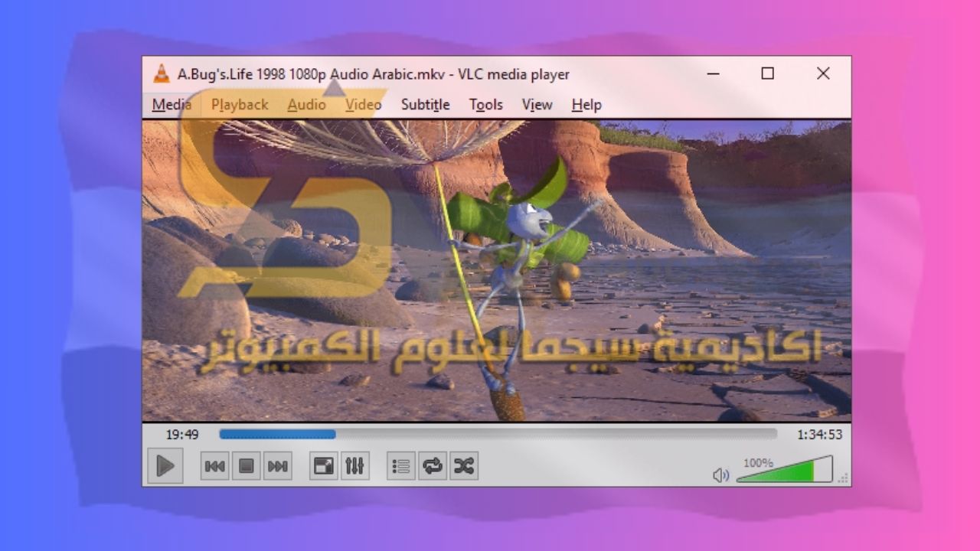Show extended settings equalizer icon

[354, 466]
